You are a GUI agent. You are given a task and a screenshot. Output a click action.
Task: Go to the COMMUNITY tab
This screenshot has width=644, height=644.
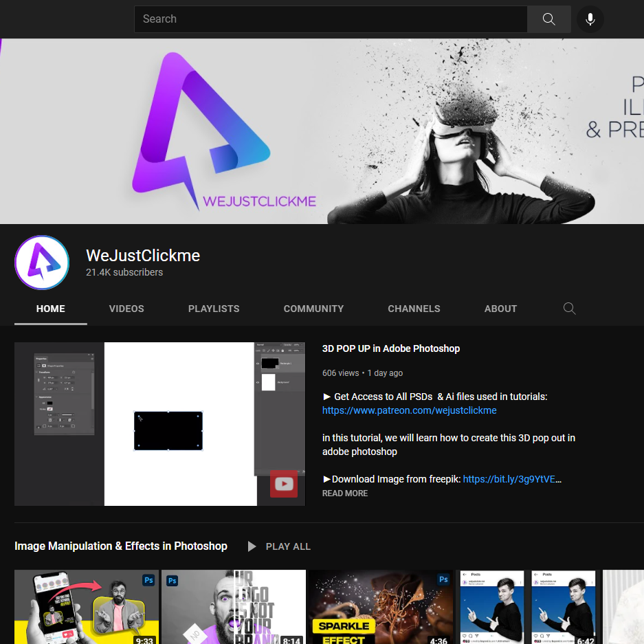tap(313, 309)
